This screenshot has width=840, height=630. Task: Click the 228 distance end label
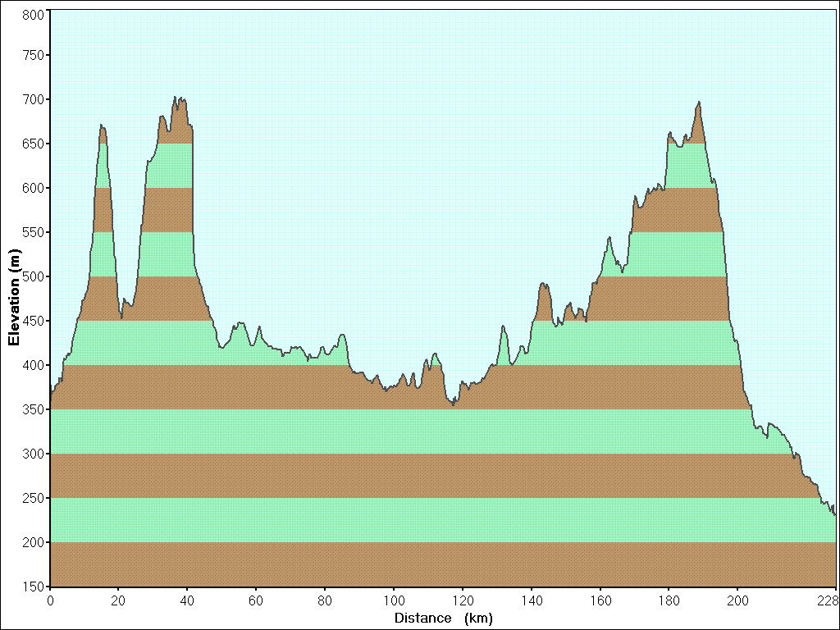pos(828,600)
